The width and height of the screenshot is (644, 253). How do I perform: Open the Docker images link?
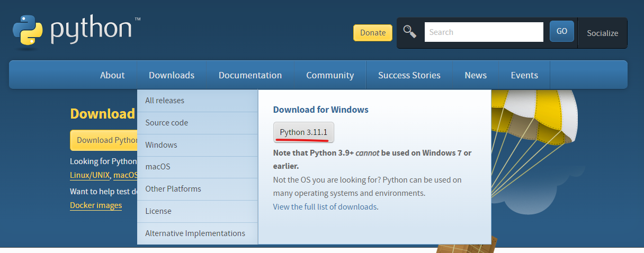tap(96, 205)
